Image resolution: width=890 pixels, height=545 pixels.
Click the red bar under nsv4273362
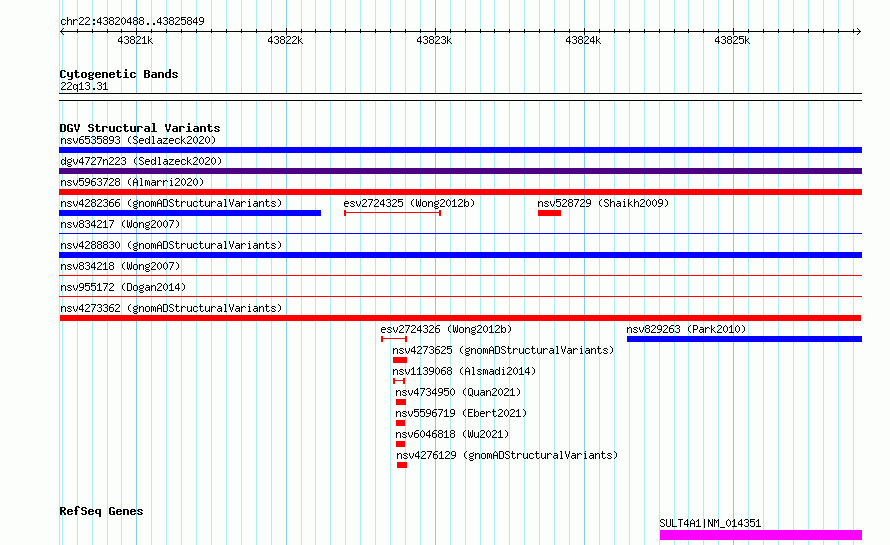[x=460, y=318]
